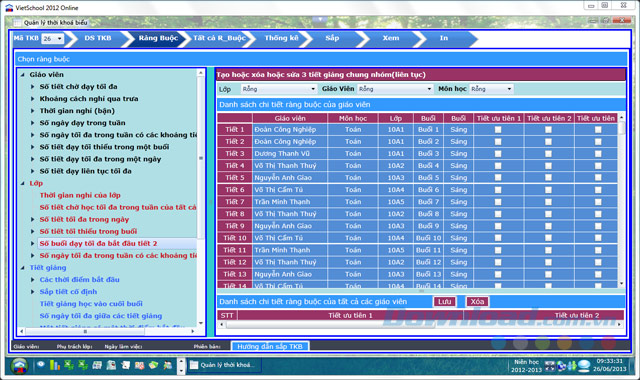The width and height of the screenshot is (640, 380).
Task: Click the Lưu button
Action: (x=444, y=302)
